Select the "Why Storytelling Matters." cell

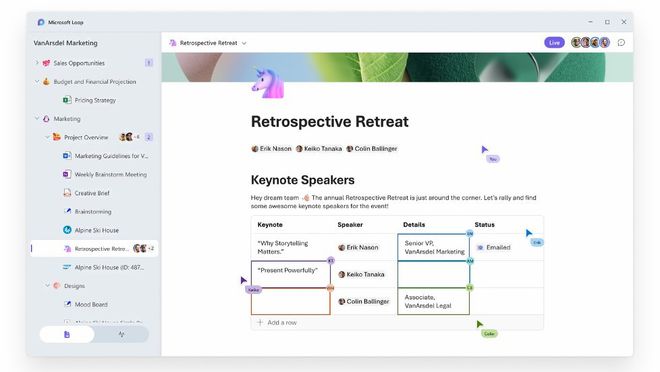point(291,247)
